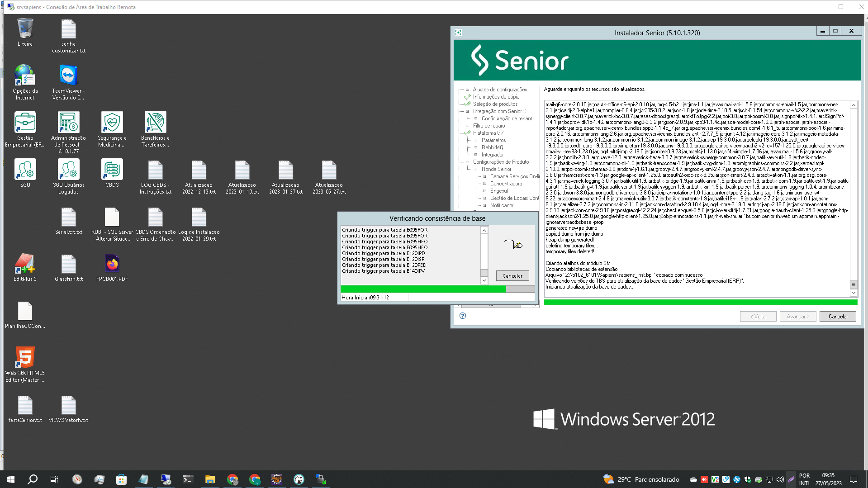The height and width of the screenshot is (488, 868).
Task: Launch the TeamViewer desktop shortcut
Action: click(x=68, y=82)
